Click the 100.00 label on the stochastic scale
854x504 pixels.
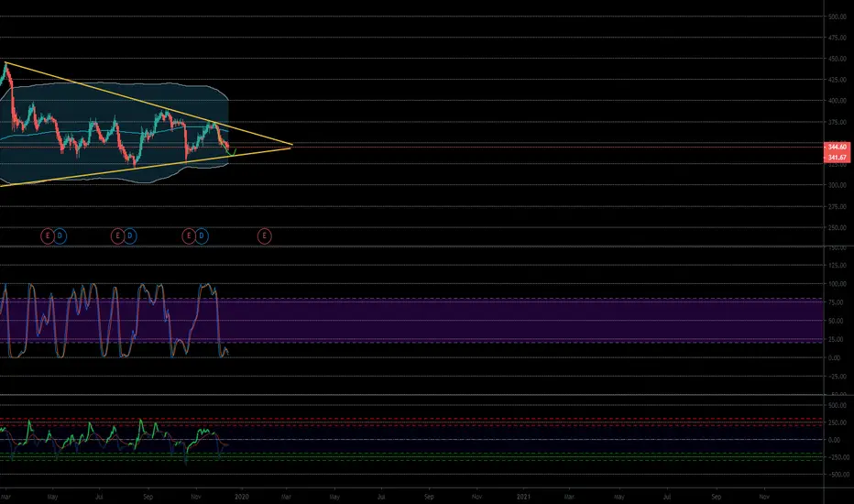[x=838, y=284]
